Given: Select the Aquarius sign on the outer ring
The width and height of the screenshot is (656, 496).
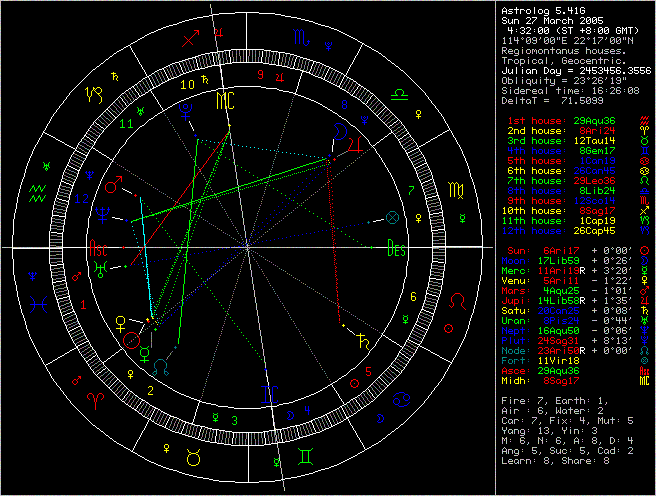Looking at the screenshot, I should [x=38, y=190].
